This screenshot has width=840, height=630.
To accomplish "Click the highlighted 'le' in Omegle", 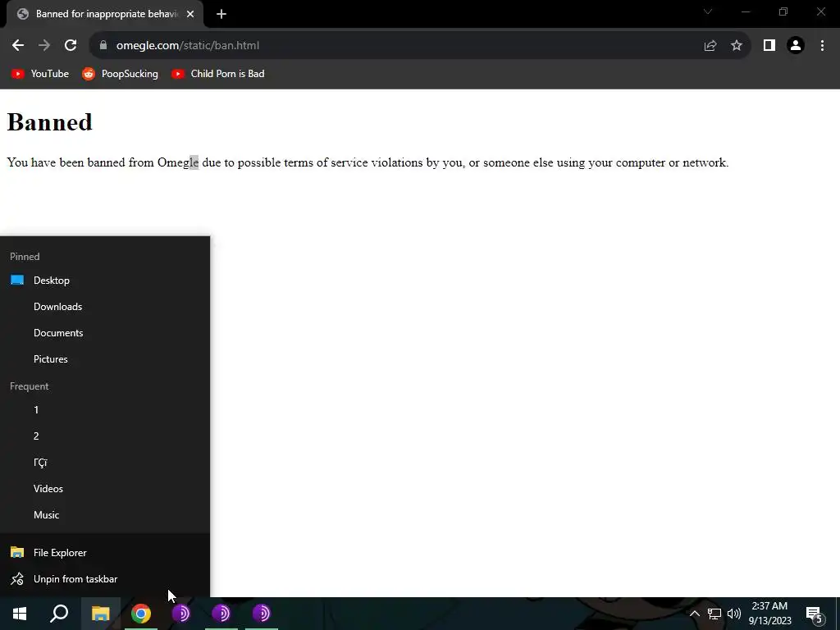I will 194,162.
